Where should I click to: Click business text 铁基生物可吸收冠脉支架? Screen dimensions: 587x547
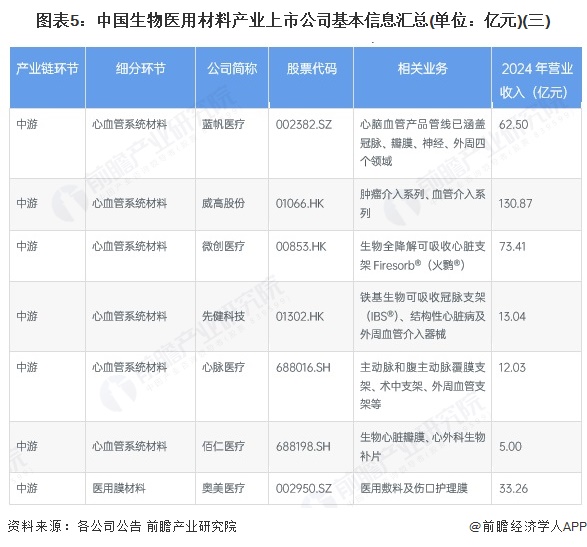423,297
